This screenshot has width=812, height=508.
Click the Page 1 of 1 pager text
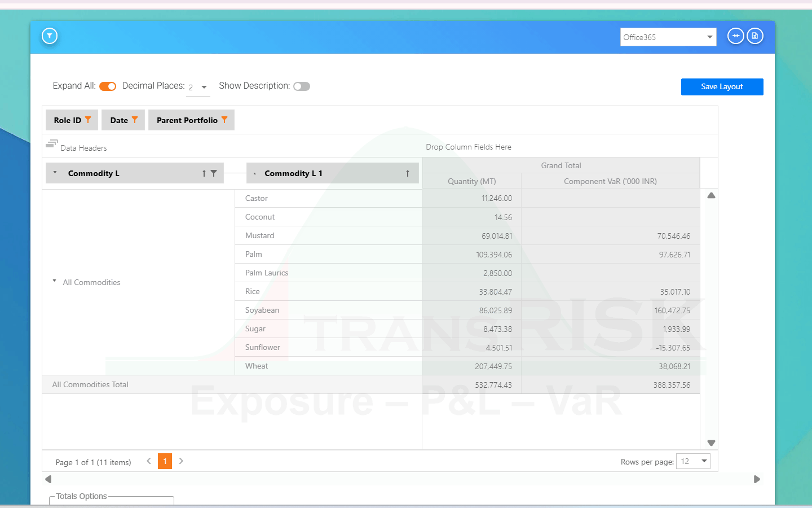pyautogui.click(x=93, y=462)
